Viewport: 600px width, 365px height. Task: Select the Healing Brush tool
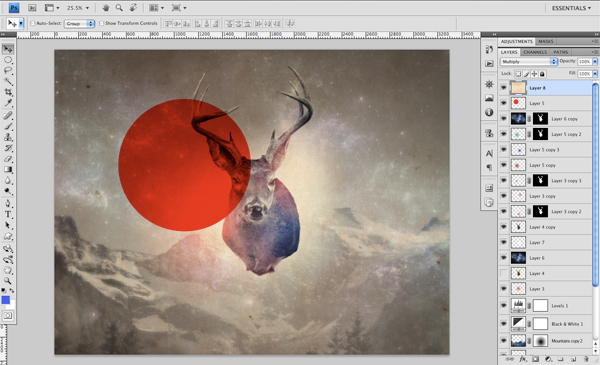pyautogui.click(x=8, y=115)
